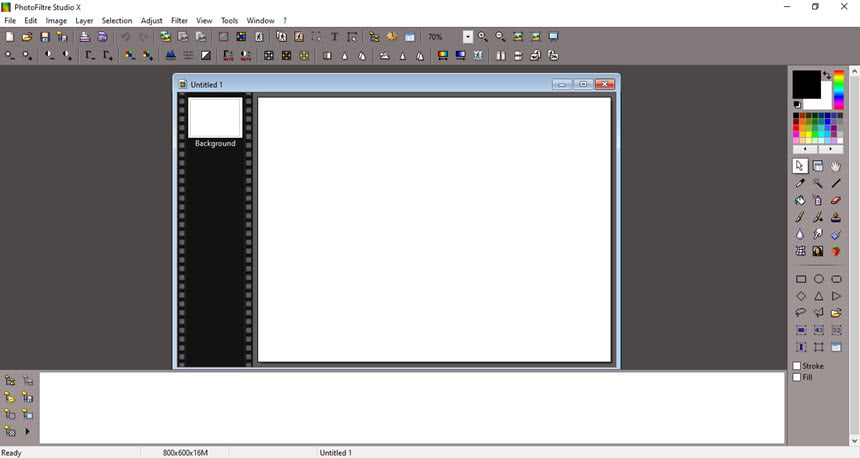Select the Blur water drop tool

tap(800, 234)
